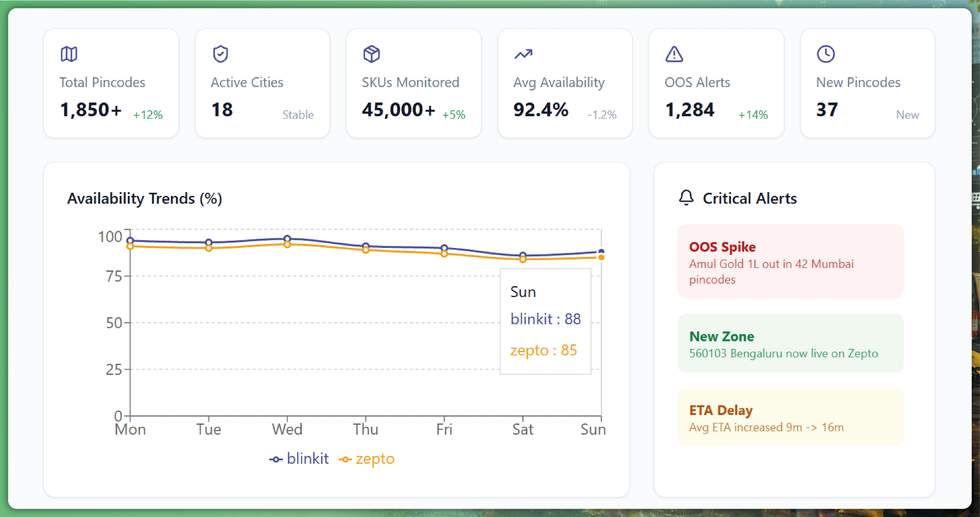Click the +12% change on Total Pincodes
The image size is (980, 517).
click(x=148, y=114)
